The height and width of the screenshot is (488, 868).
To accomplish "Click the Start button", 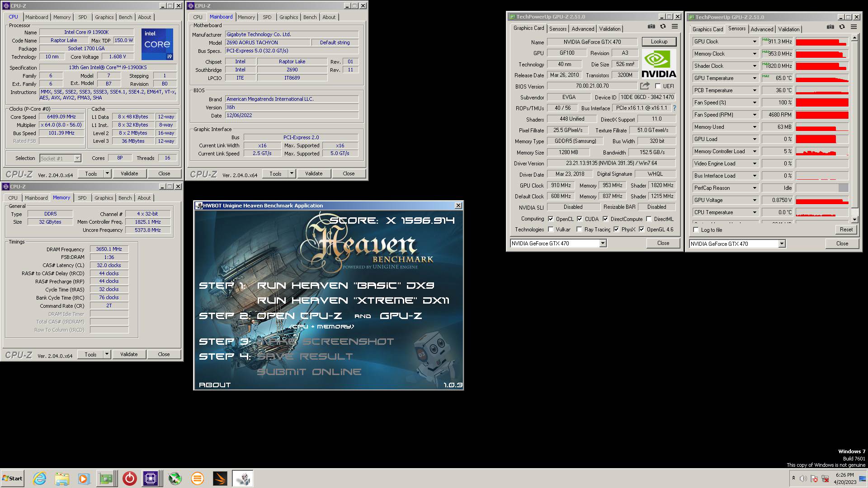I will [x=12, y=479].
